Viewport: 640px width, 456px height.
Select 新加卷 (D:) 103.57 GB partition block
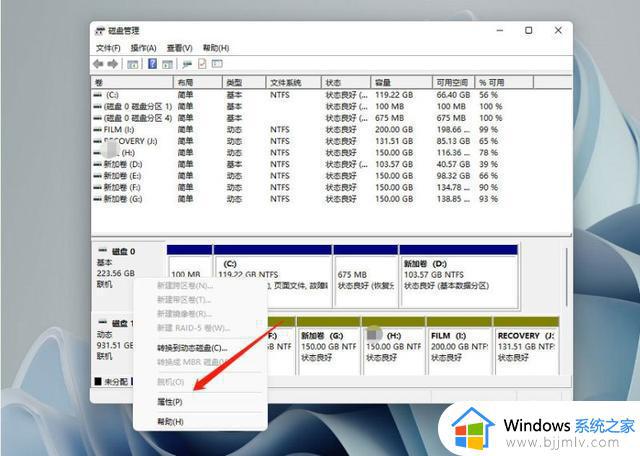pos(459,276)
